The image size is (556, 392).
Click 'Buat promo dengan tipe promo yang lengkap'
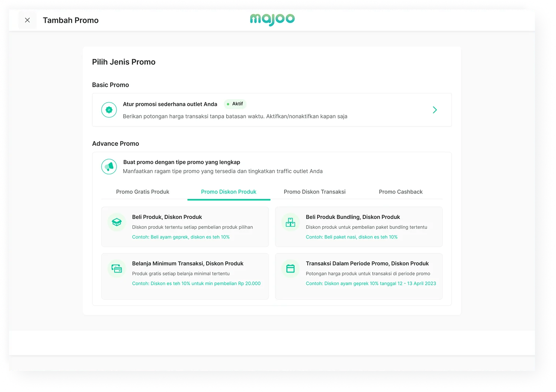pyautogui.click(x=182, y=162)
